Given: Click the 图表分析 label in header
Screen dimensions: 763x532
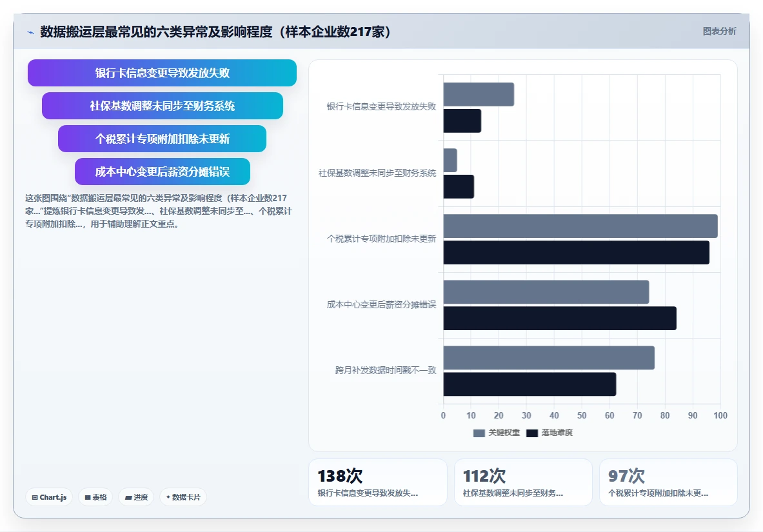Looking at the screenshot, I should tap(719, 31).
